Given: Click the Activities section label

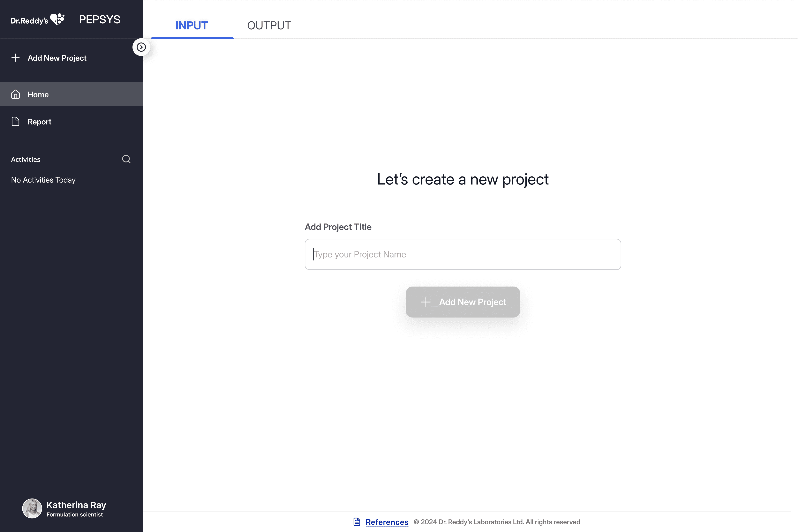Looking at the screenshot, I should tap(26, 160).
